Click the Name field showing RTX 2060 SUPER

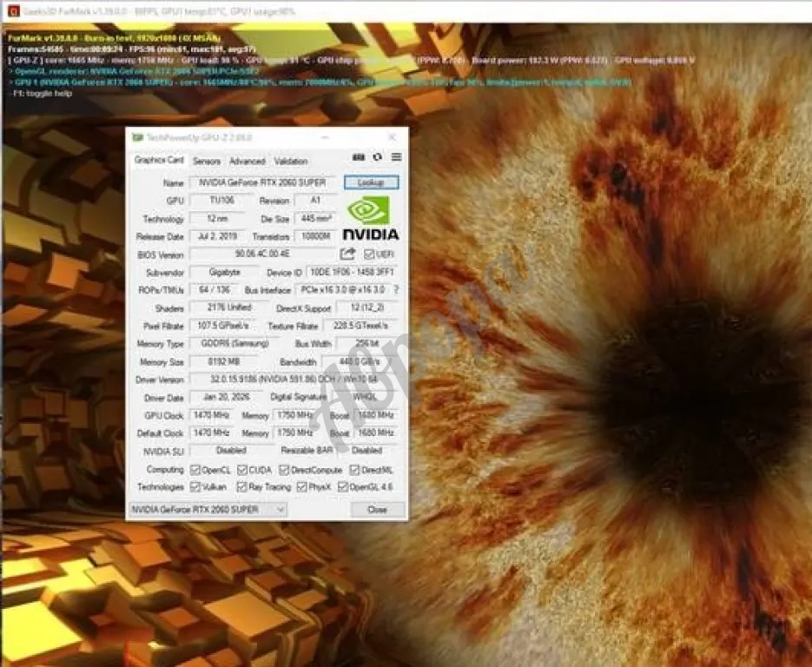click(262, 182)
